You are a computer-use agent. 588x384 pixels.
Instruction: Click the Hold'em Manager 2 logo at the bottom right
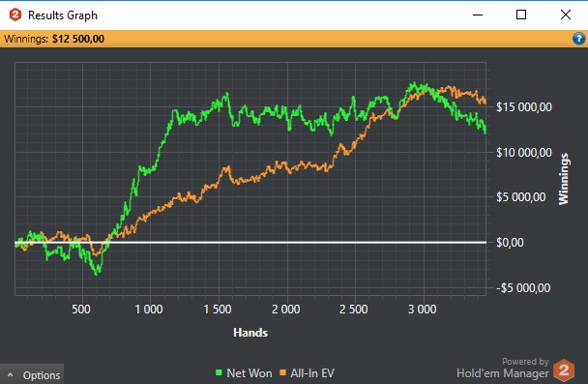coord(564,370)
